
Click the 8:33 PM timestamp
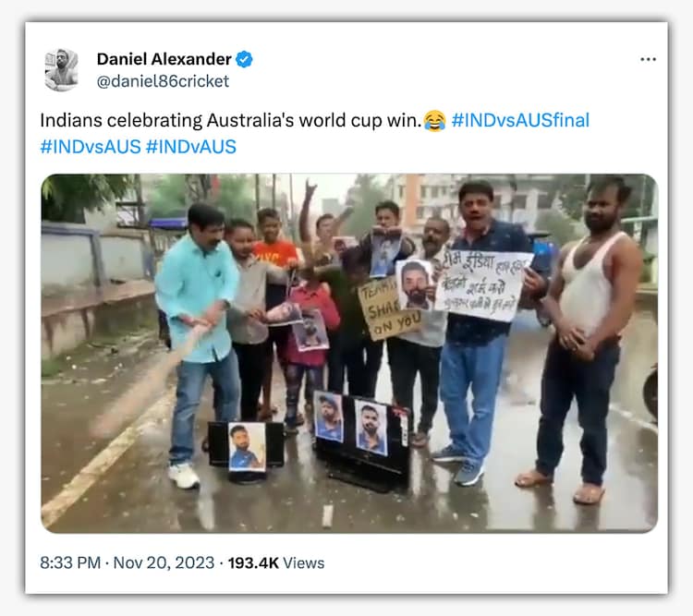click(70, 563)
